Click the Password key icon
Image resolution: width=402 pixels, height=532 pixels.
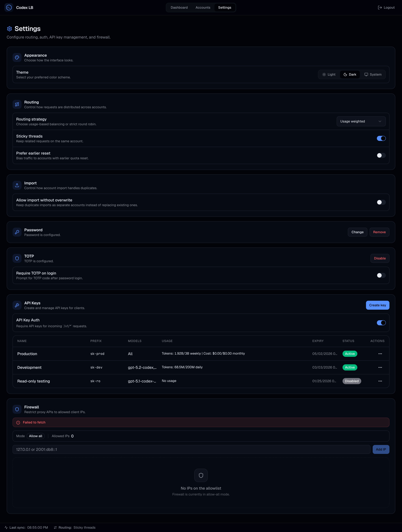17,232
